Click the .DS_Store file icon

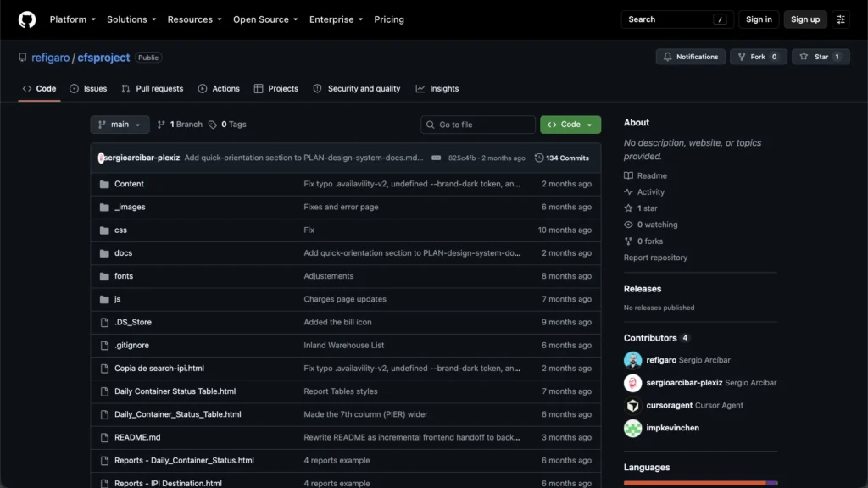[x=104, y=323]
